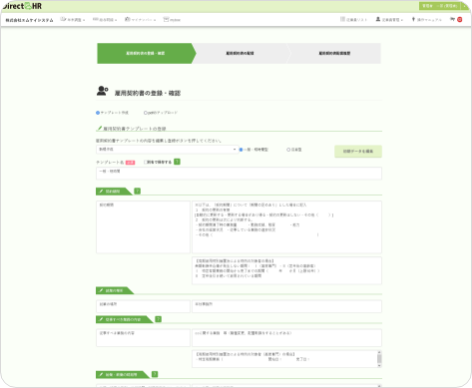Viewport: 472px width, 388px height.
Task: Click pencil icon by 雇用契約書テンプレートの登録 heading
Action: [99, 128]
